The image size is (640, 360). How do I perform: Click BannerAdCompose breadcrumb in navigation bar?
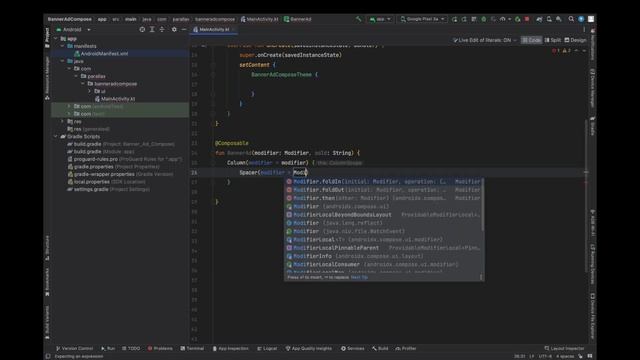[x=69, y=19]
